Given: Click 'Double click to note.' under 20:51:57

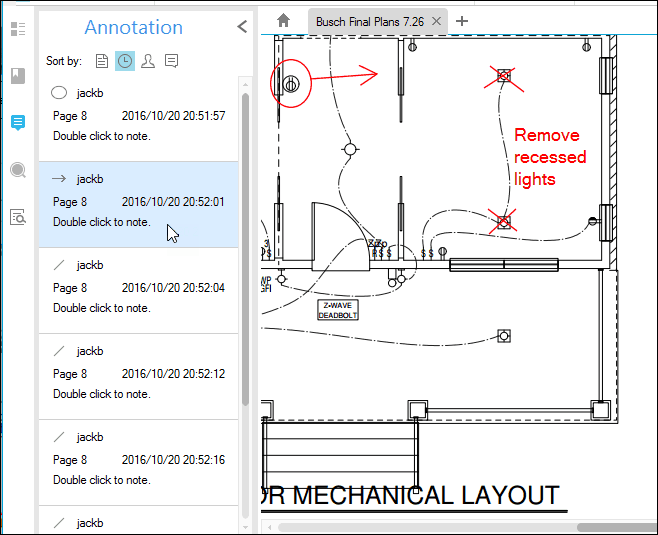Looking at the screenshot, I should coord(102,136).
